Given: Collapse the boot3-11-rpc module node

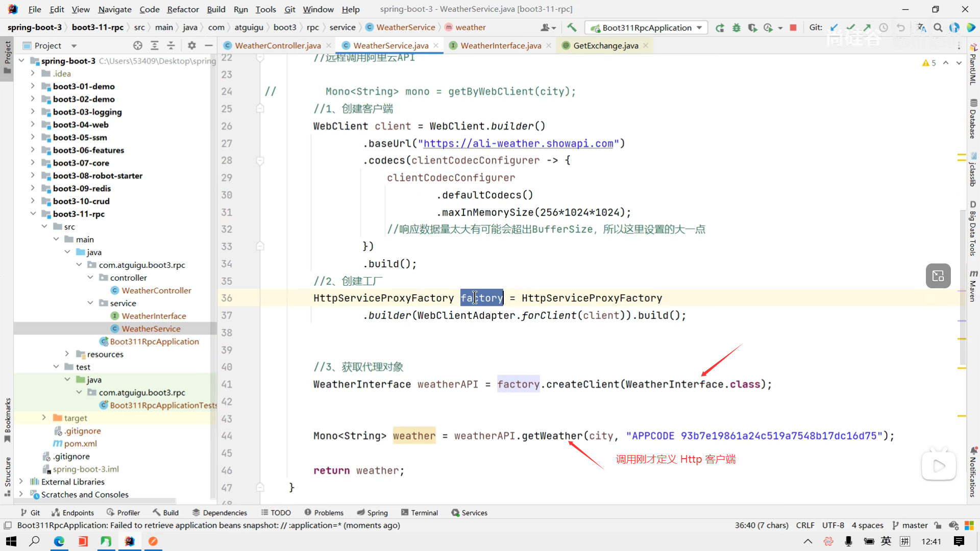Looking at the screenshot, I should point(33,214).
